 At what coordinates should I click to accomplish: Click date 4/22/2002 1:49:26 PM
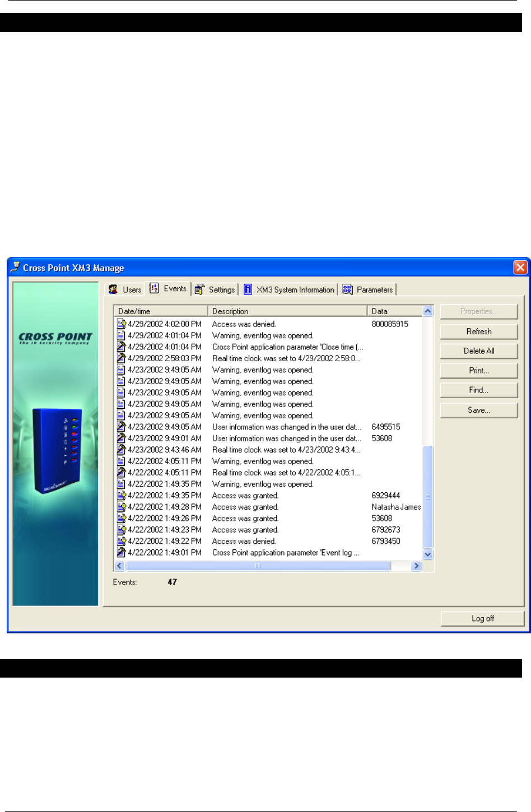point(165,519)
